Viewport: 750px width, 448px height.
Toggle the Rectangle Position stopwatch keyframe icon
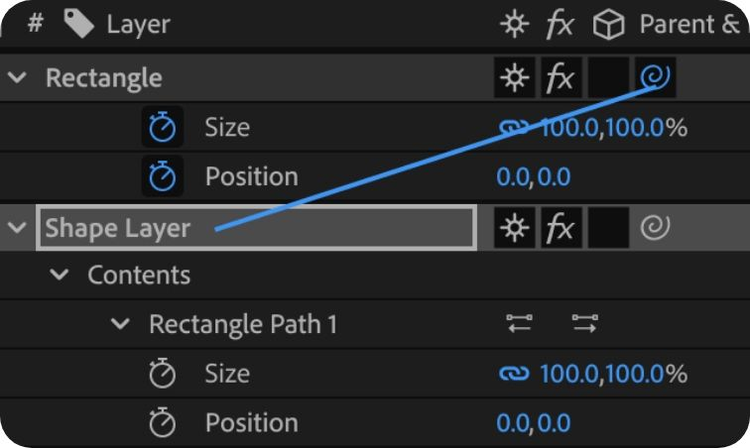[x=162, y=177]
